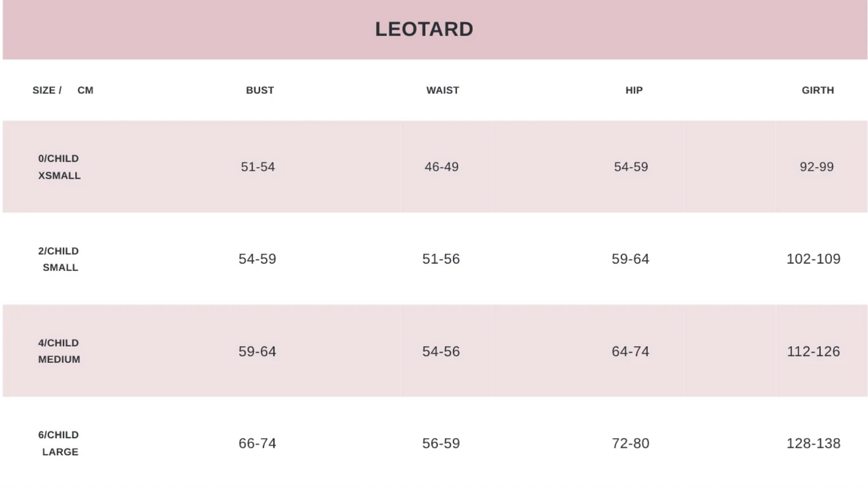Click girth value 102-109
The height and width of the screenshot is (488, 868).
coord(813,259)
